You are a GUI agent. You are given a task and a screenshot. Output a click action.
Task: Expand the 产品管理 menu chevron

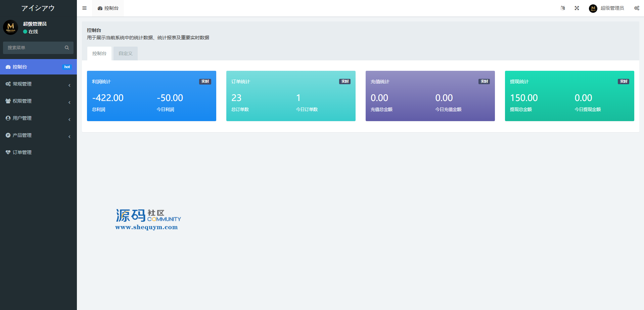[70, 137]
